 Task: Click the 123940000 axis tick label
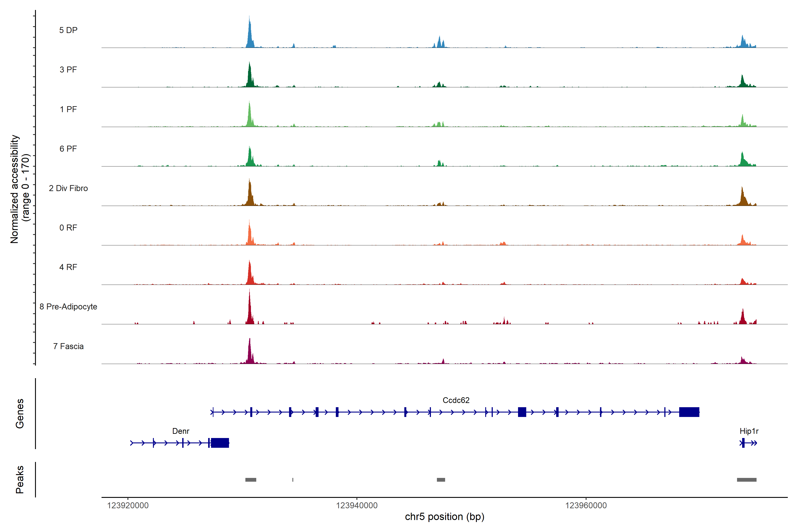357,506
